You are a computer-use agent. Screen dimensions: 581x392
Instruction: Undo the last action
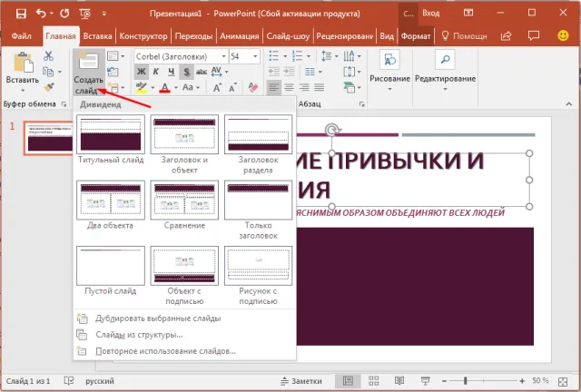(x=41, y=14)
